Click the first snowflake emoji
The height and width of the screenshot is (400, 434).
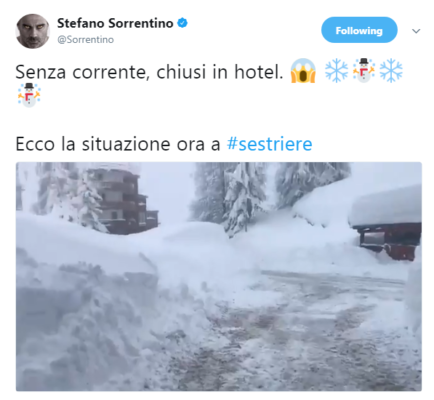[336, 71]
